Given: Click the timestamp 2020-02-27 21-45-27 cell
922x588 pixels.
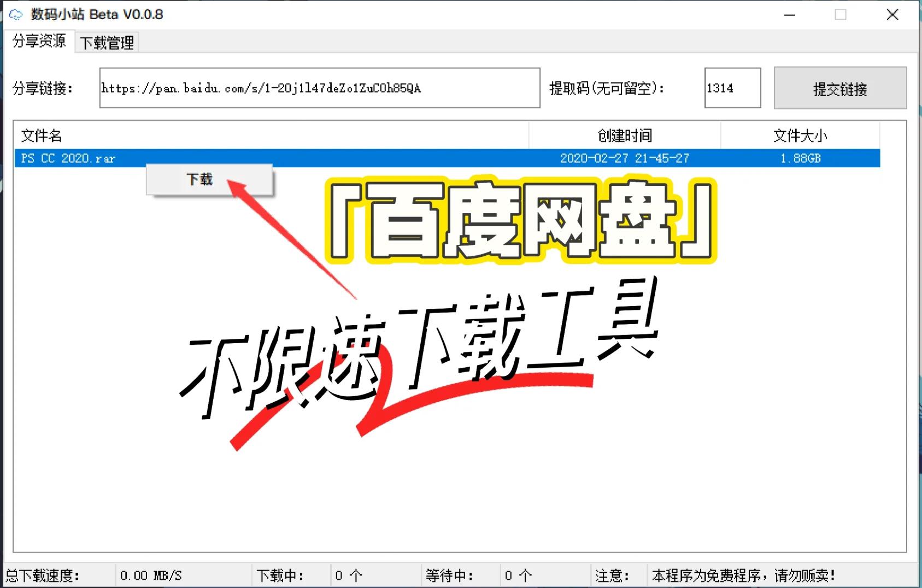Looking at the screenshot, I should pos(625,158).
